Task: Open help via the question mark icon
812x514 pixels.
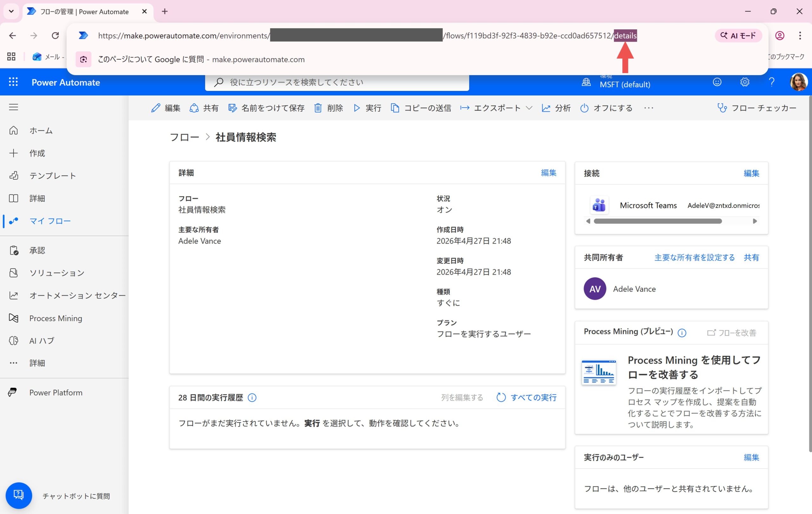Action: click(x=771, y=82)
